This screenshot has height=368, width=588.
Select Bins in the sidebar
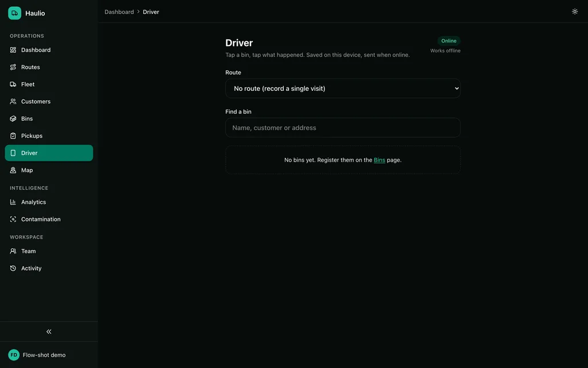point(49,118)
